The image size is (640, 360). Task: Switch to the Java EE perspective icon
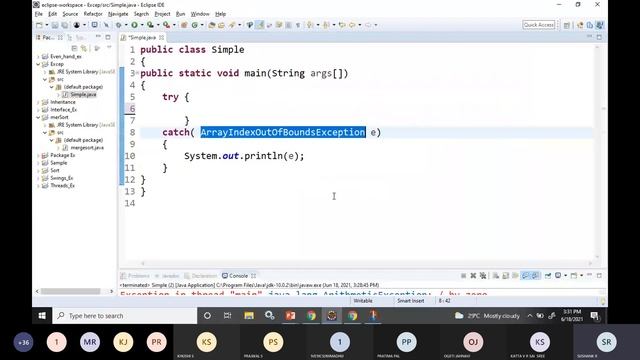click(x=580, y=25)
